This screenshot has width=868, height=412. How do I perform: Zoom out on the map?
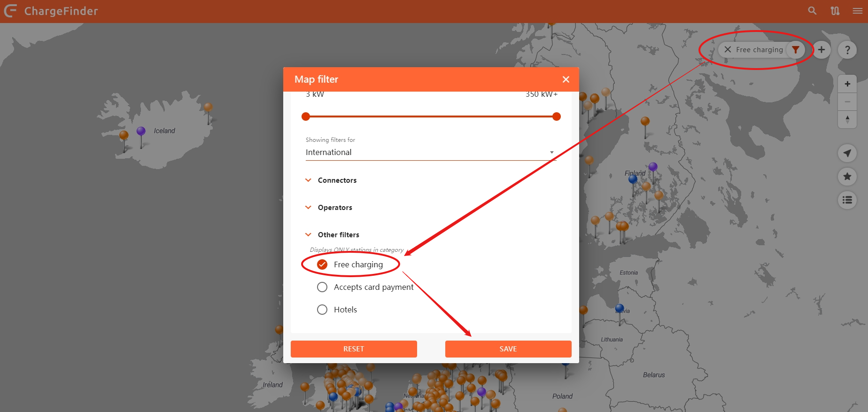click(x=847, y=101)
